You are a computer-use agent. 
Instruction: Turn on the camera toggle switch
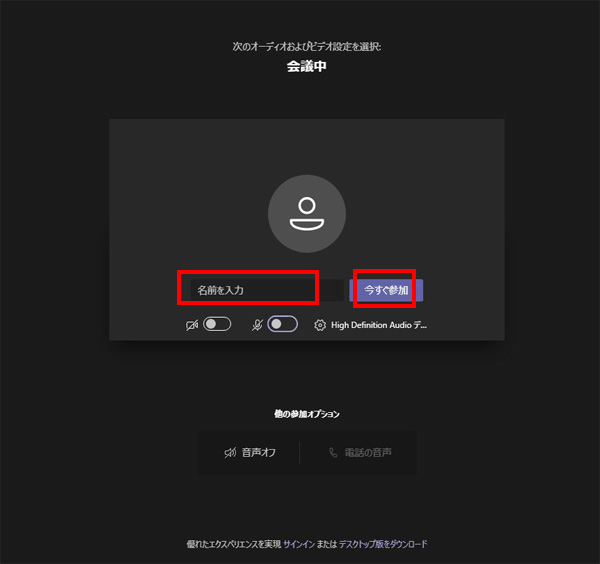coord(217,325)
